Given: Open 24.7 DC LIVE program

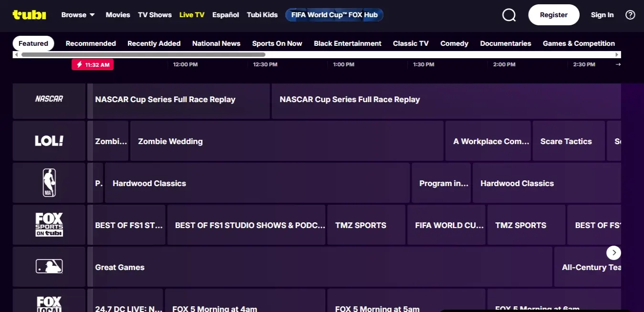Looking at the screenshot, I should [x=125, y=301].
